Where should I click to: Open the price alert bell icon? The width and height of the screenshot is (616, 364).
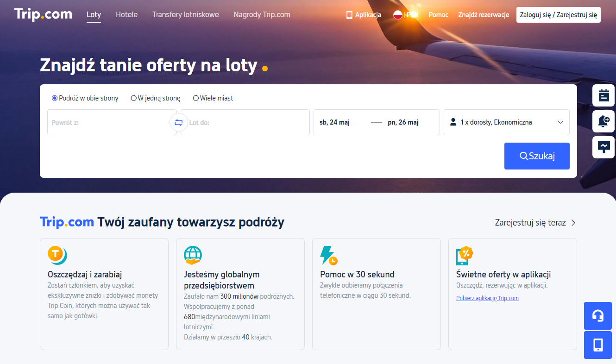(x=603, y=121)
